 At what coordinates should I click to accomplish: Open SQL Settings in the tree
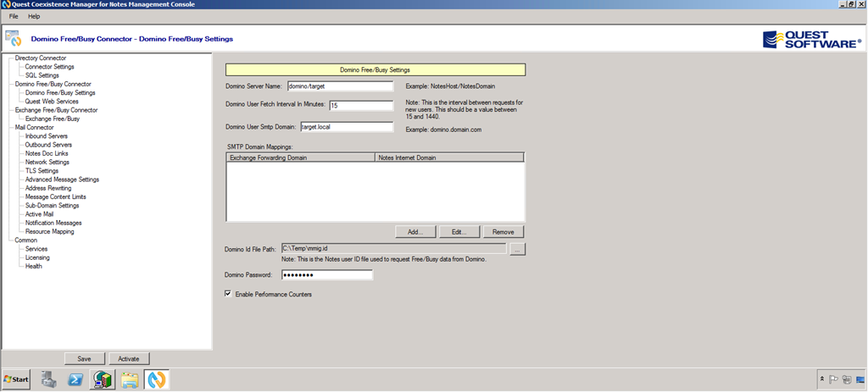pyautogui.click(x=42, y=75)
